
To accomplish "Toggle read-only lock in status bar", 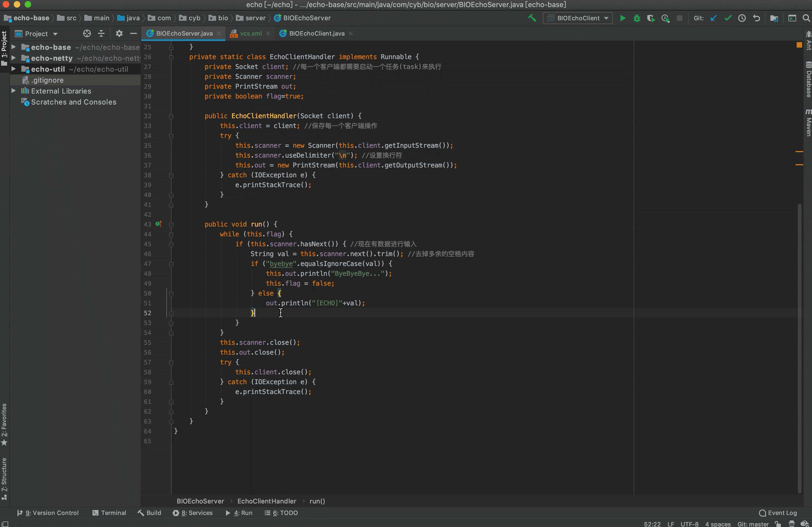I will [778, 524].
